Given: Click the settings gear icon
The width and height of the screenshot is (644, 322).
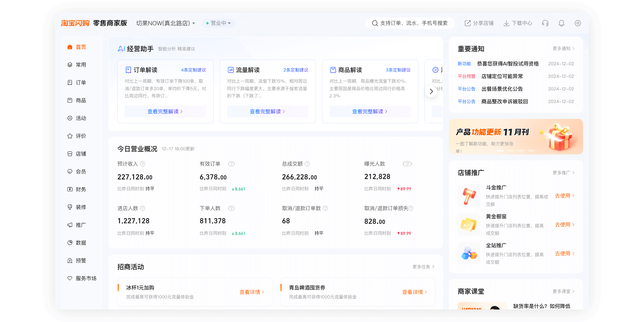Looking at the screenshot, I should [577, 23].
